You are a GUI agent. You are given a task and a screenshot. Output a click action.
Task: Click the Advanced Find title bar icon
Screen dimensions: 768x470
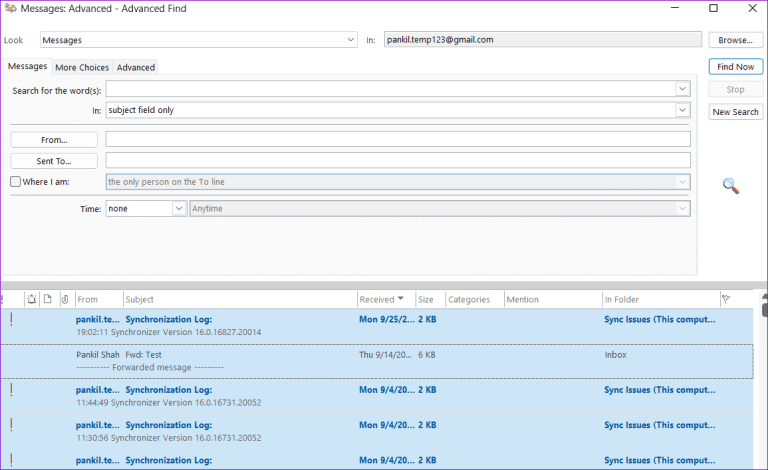(x=11, y=9)
